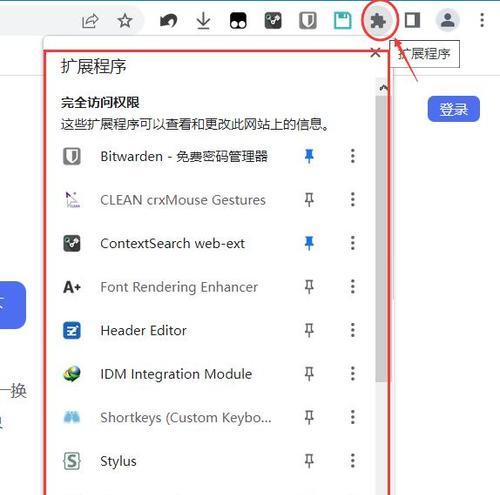Select CLEAN crxMouse Gestures entry
This screenshot has width=500, height=495.
[183, 200]
